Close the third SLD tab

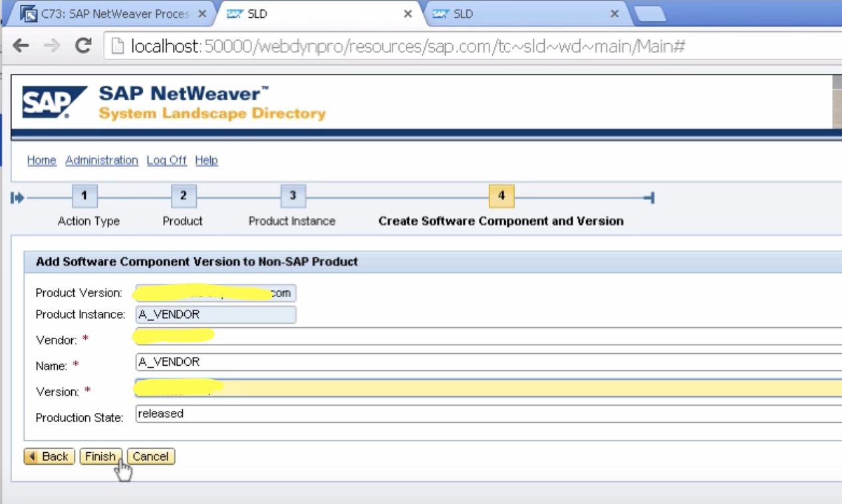(x=615, y=13)
